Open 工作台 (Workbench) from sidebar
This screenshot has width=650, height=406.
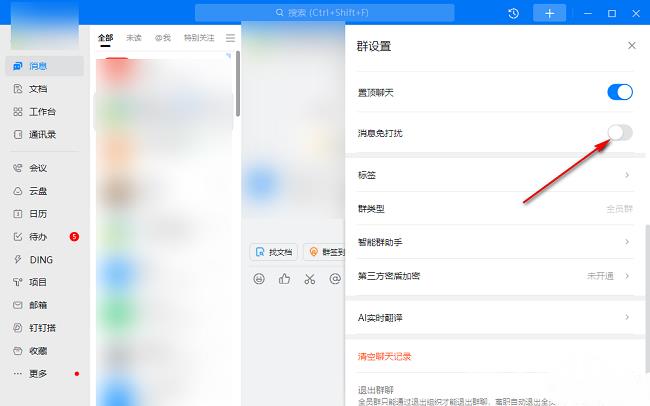pyautogui.click(x=40, y=112)
